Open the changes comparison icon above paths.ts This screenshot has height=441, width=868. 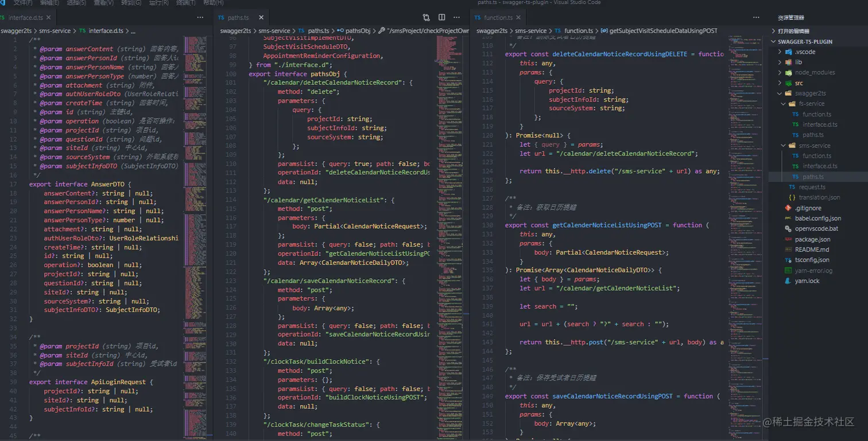(x=425, y=18)
